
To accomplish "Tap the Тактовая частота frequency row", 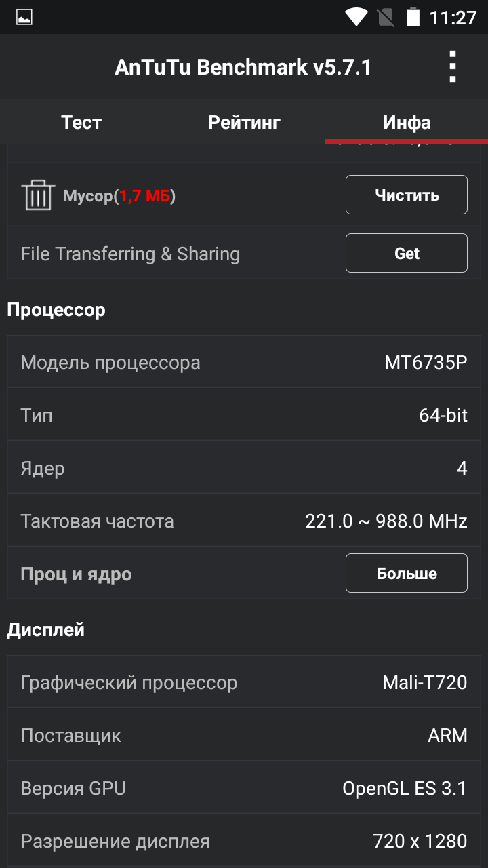I will tap(244, 521).
